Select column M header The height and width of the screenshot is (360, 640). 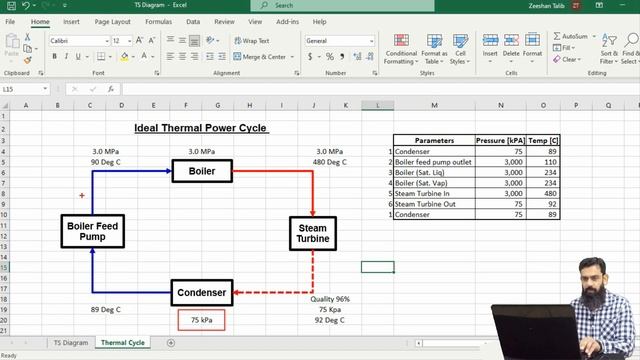click(x=434, y=105)
